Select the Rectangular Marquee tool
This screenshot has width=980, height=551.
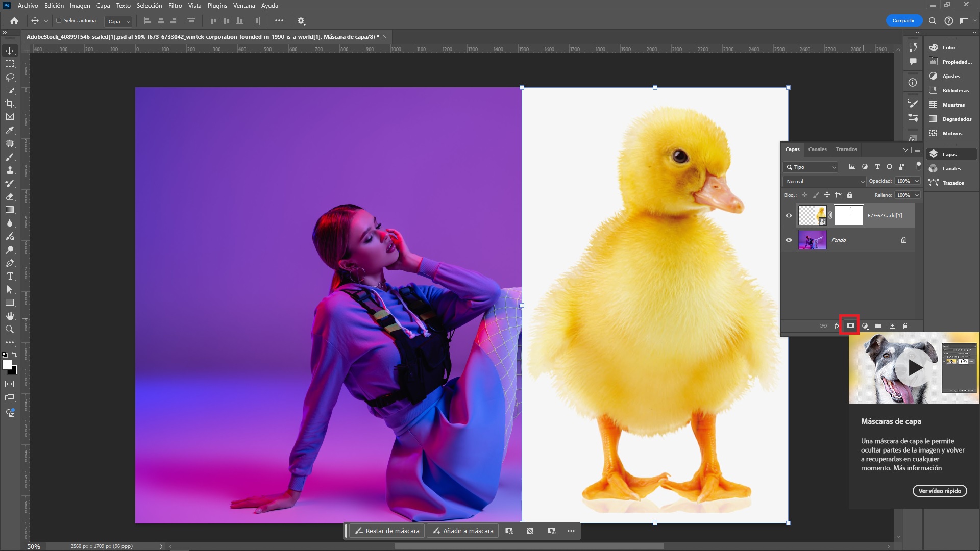click(x=10, y=64)
